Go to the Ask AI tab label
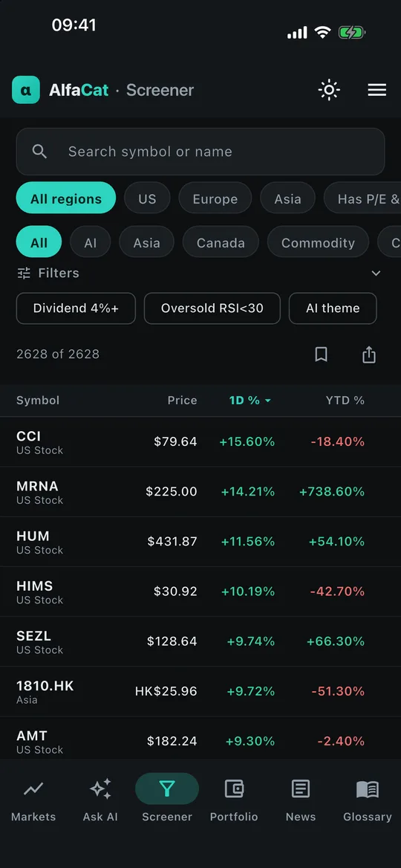This screenshot has height=868, width=401. (101, 817)
